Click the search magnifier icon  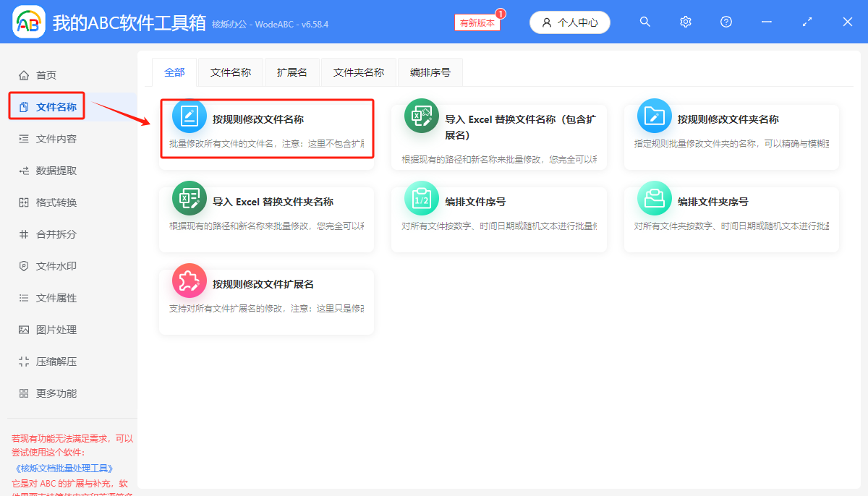644,22
